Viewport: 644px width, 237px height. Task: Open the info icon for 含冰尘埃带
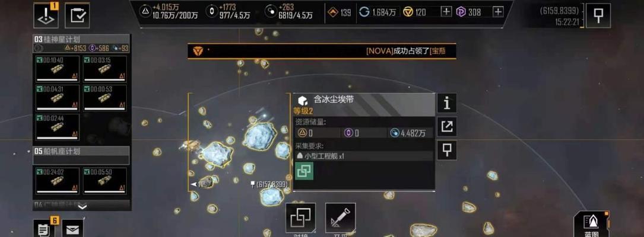coord(446,103)
